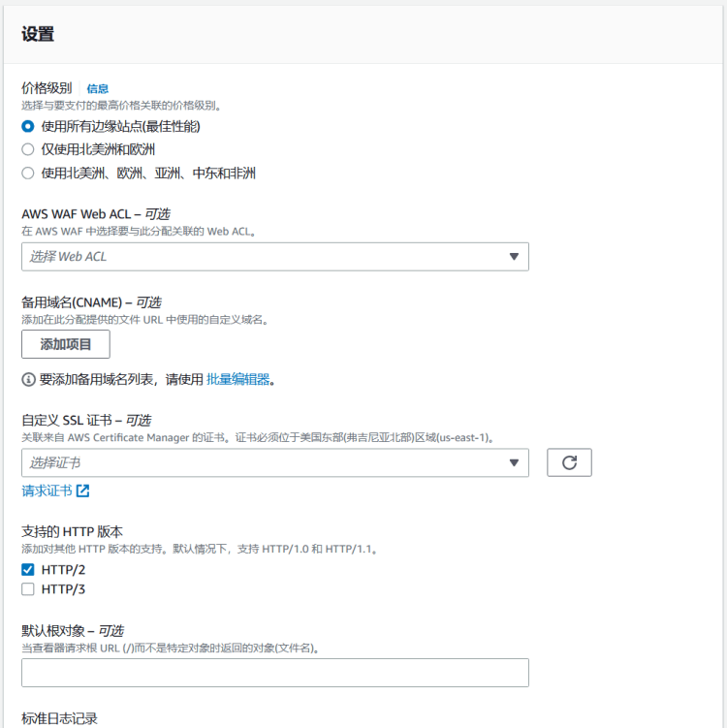727x728 pixels.
Task: Open the 选择 Web ACL dropdown
Action: coord(274,257)
